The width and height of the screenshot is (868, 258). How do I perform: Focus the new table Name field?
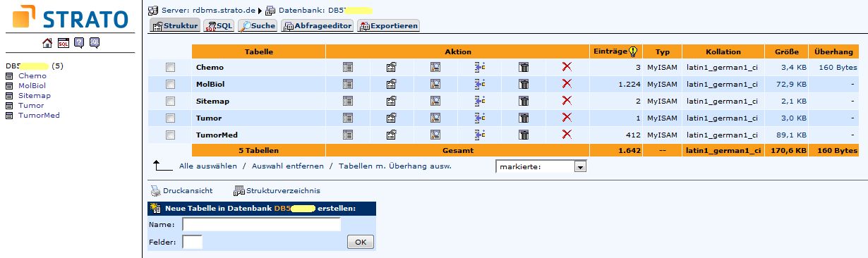click(x=261, y=224)
